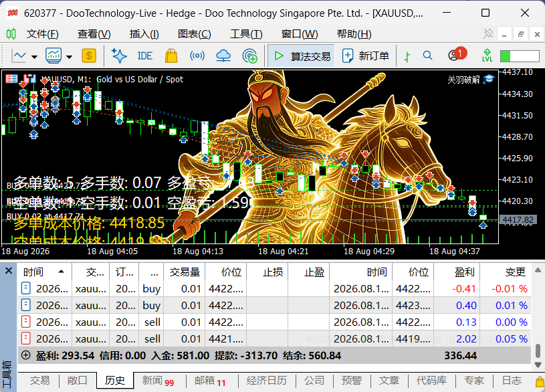Click the 关羽破解 expert name label
This screenshot has height=392, width=545.
point(463,80)
